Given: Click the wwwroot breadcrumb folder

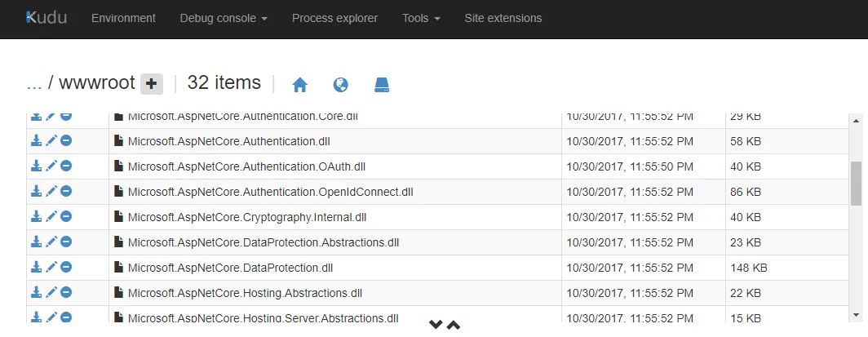Looking at the screenshot, I should click(x=97, y=83).
